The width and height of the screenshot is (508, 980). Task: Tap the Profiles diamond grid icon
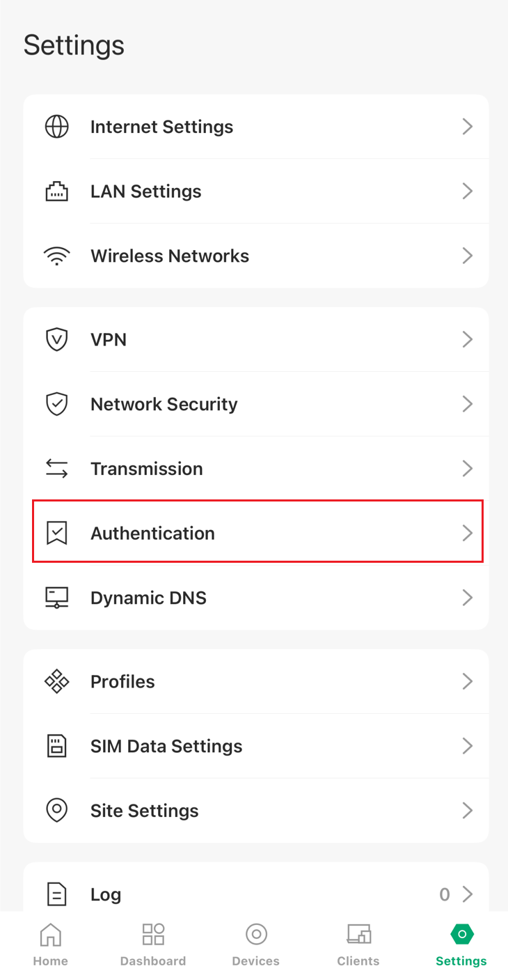[56, 681]
